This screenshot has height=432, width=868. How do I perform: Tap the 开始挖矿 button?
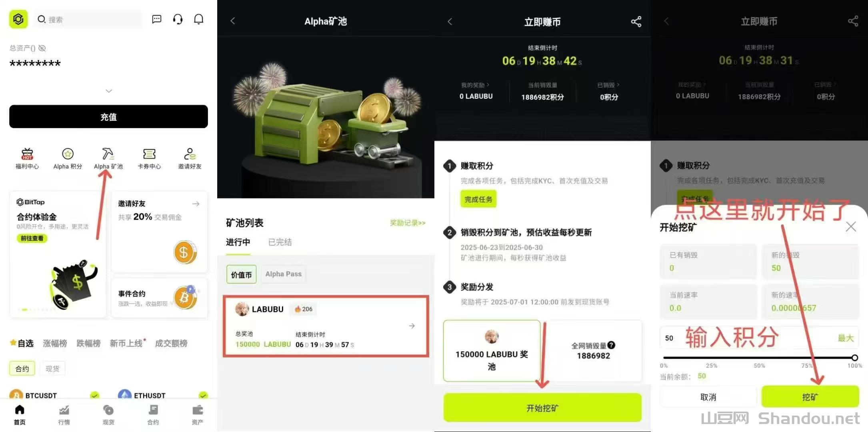point(542,408)
